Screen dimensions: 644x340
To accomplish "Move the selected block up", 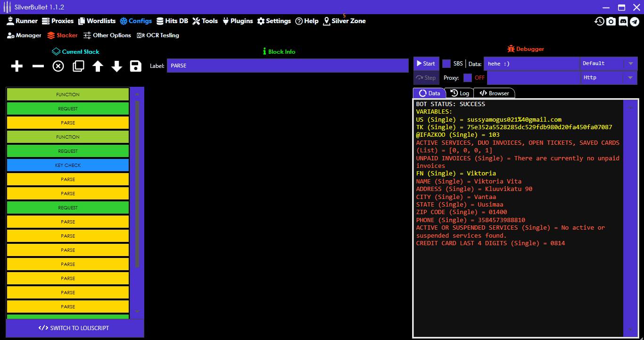I will pos(98,66).
